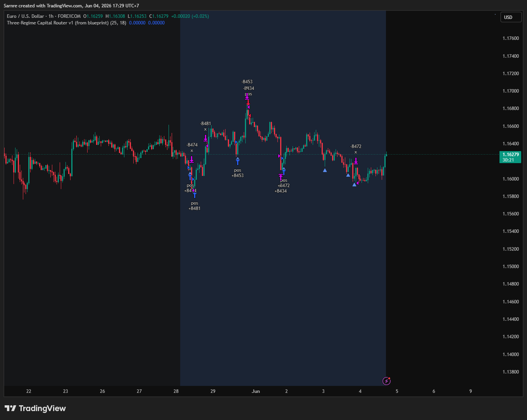
Task: Click date 29 on the time axis
Action: (213, 391)
